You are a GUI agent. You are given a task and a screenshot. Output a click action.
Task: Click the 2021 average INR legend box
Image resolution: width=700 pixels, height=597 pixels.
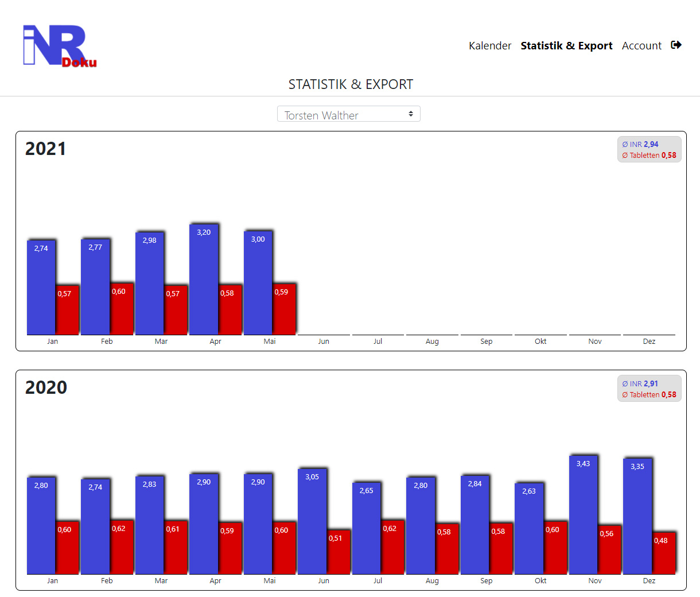(649, 150)
